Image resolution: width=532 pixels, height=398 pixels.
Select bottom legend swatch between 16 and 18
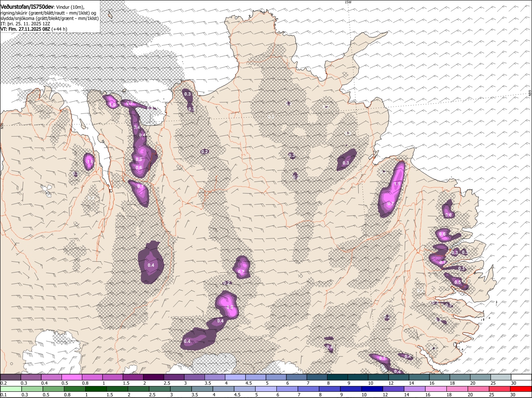(x=436, y=389)
